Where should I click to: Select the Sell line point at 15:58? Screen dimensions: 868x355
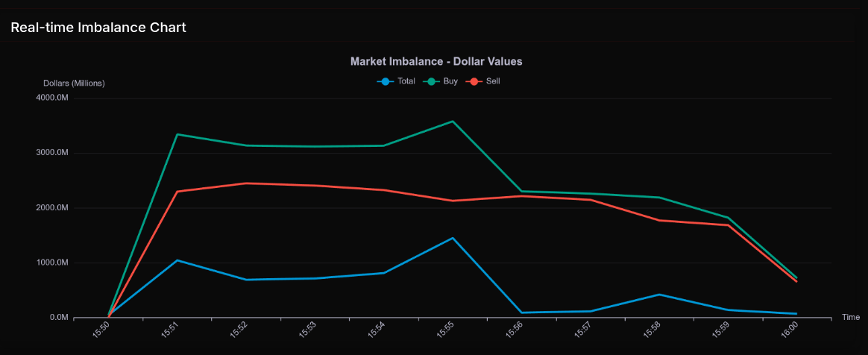tap(658, 220)
